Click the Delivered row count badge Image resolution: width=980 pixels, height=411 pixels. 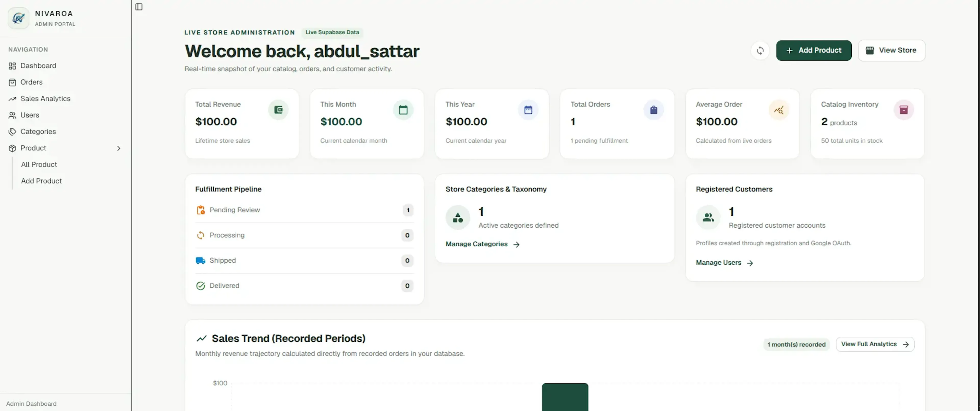coord(407,286)
